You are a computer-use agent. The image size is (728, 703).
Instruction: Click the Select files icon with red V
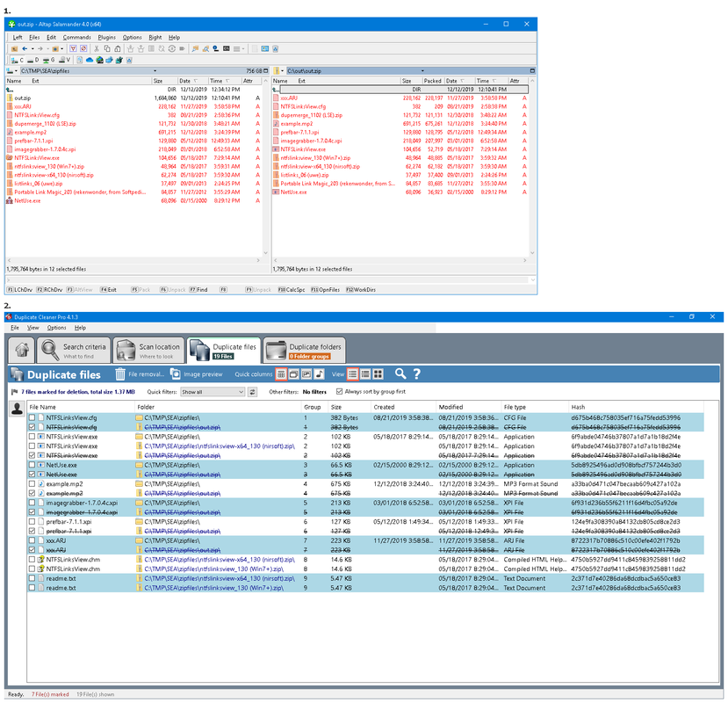[74, 49]
